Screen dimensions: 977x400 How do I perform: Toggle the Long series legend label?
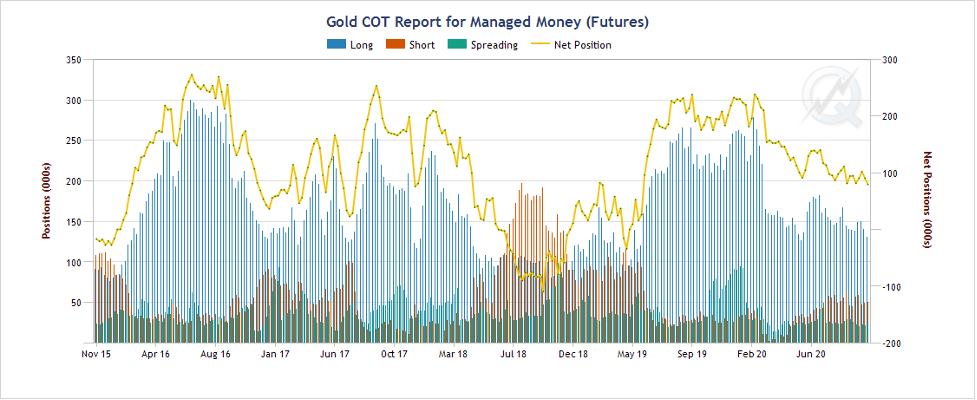coord(362,45)
